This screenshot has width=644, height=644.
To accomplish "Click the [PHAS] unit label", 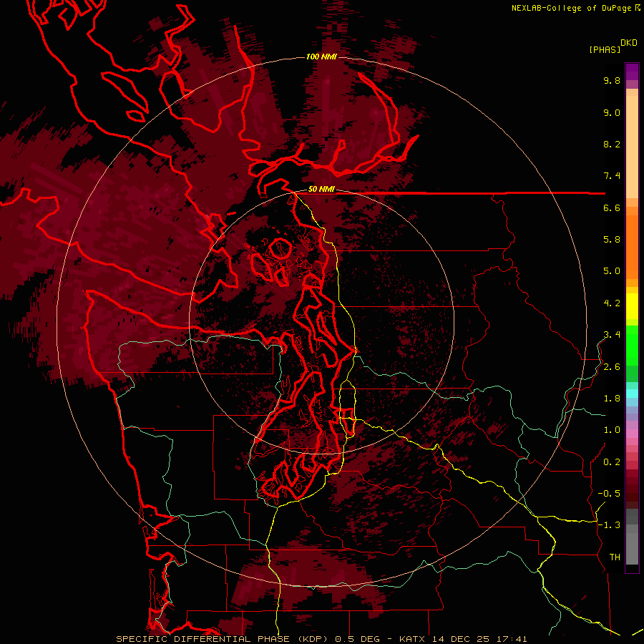I will [605, 49].
